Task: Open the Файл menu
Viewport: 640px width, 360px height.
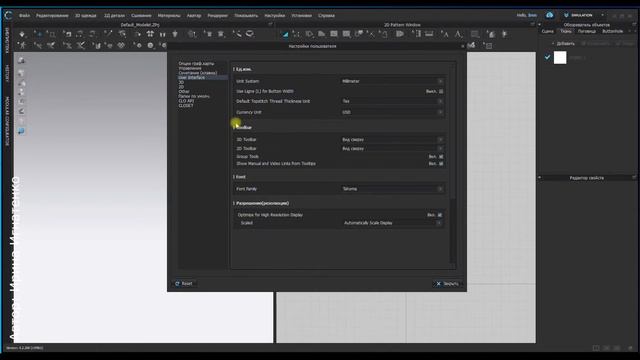Action: [x=24, y=16]
